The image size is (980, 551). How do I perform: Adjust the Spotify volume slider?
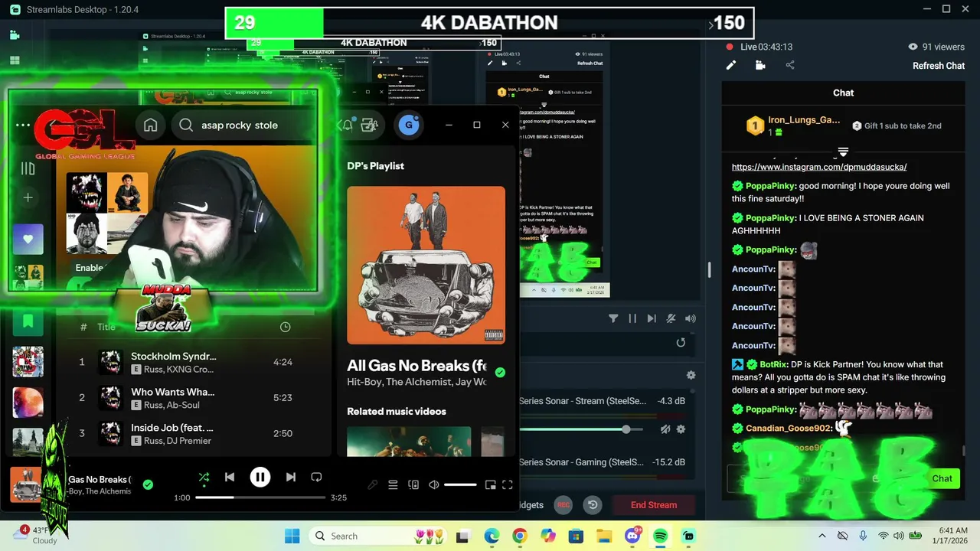(x=460, y=484)
